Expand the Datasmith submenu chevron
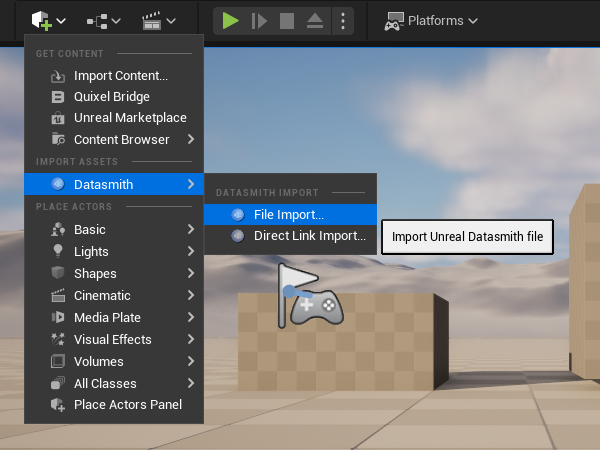Screen dimensions: 600x450 pos(191,184)
